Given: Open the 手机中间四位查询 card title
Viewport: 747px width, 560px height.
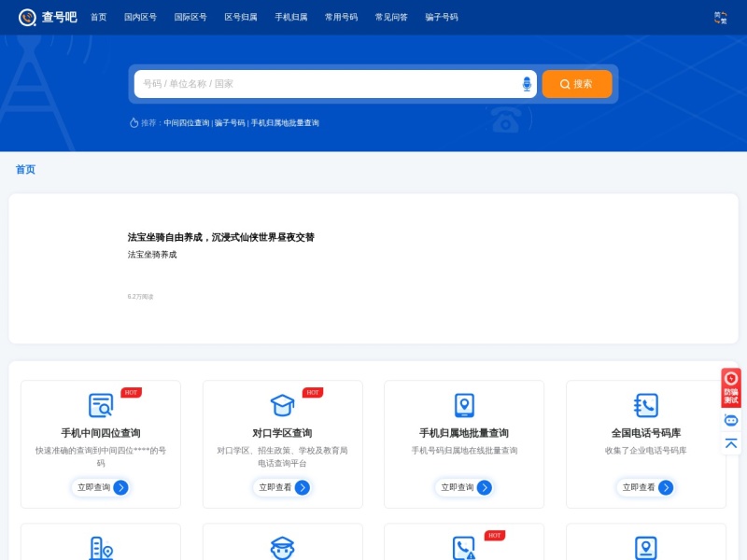Looking at the screenshot, I should [101, 433].
